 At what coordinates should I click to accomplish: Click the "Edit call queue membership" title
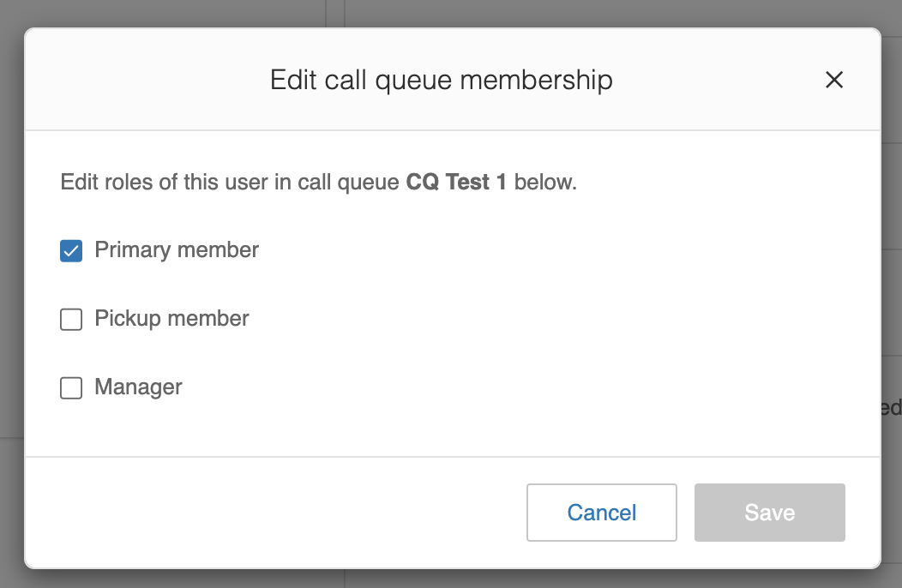point(441,80)
